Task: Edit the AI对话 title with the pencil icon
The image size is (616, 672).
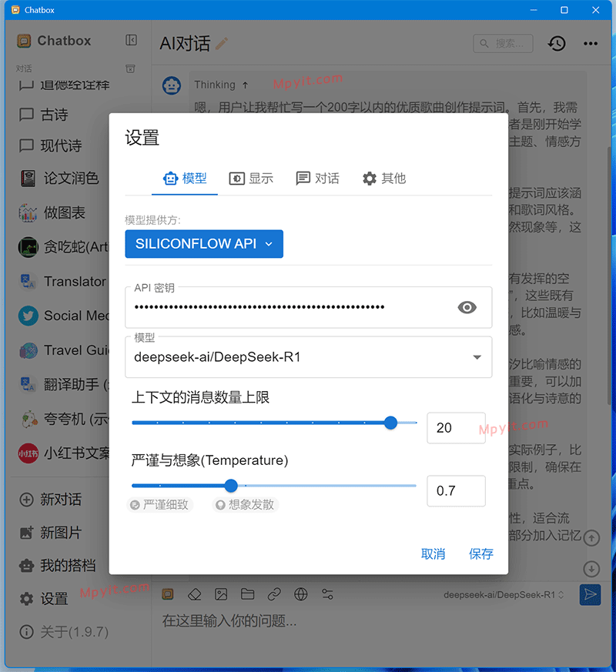Action: click(x=221, y=43)
